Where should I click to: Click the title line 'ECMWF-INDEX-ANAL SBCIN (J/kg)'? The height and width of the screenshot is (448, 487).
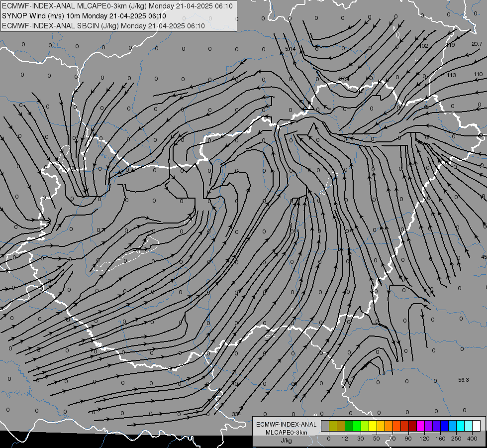pyautogui.click(x=60, y=26)
